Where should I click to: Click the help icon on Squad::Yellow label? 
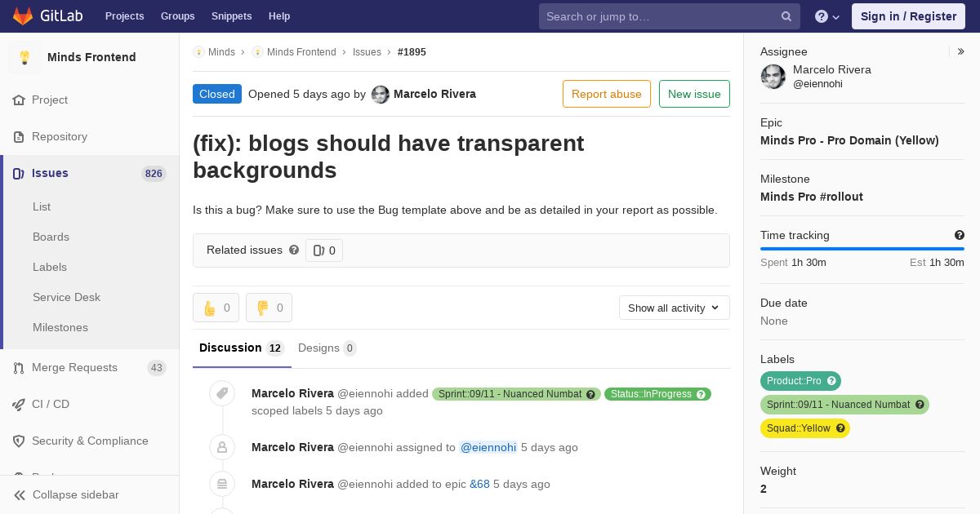pyautogui.click(x=840, y=428)
